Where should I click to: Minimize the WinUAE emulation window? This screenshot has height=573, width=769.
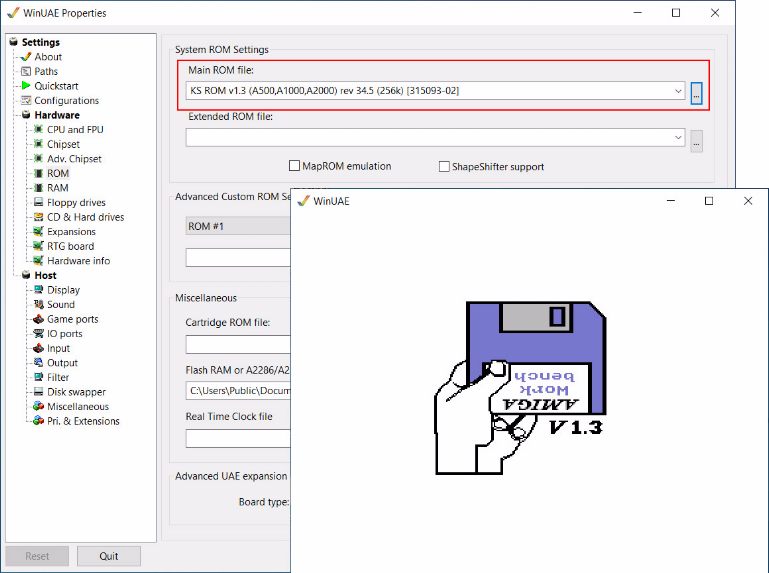pos(671,201)
